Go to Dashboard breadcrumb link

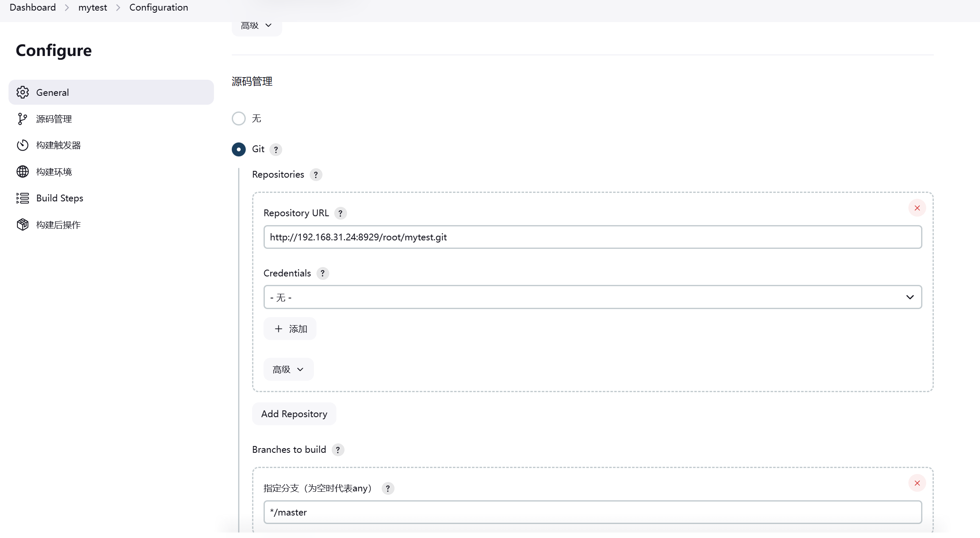33,7
